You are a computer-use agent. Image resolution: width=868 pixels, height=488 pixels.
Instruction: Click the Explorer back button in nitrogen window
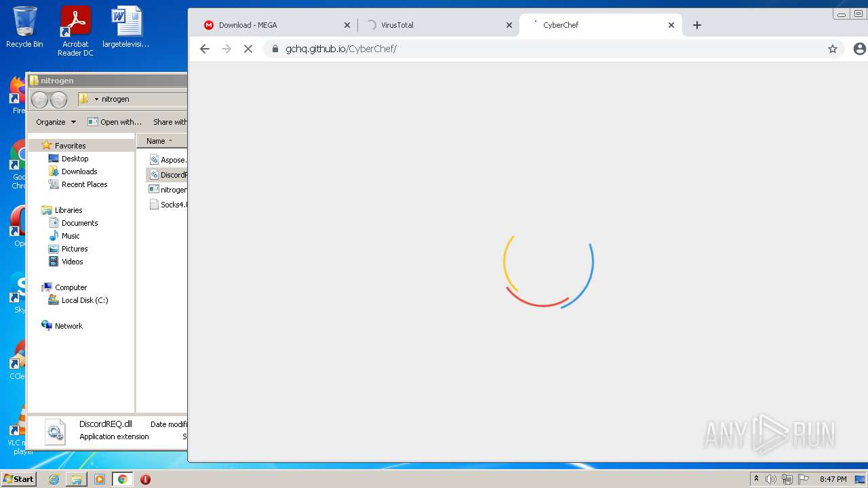40,100
